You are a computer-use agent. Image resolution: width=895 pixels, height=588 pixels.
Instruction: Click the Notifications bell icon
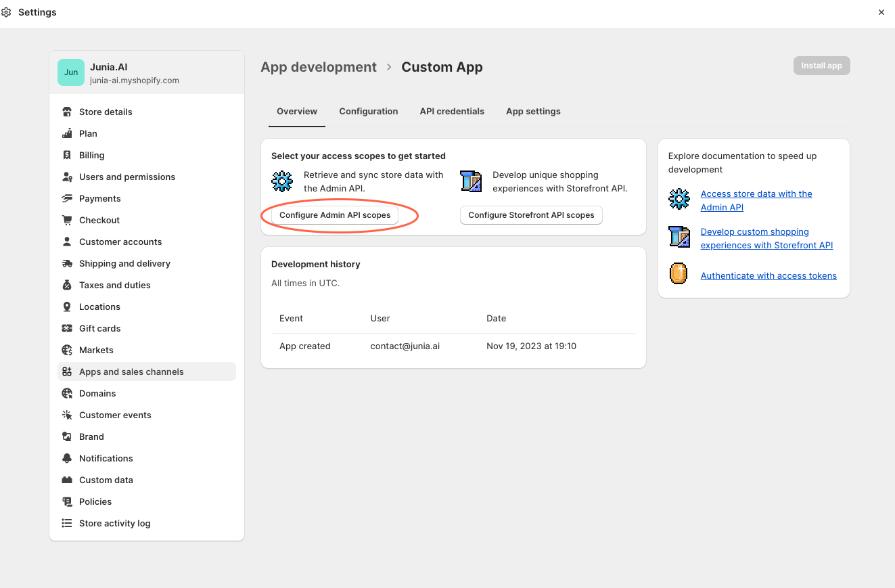pos(68,458)
